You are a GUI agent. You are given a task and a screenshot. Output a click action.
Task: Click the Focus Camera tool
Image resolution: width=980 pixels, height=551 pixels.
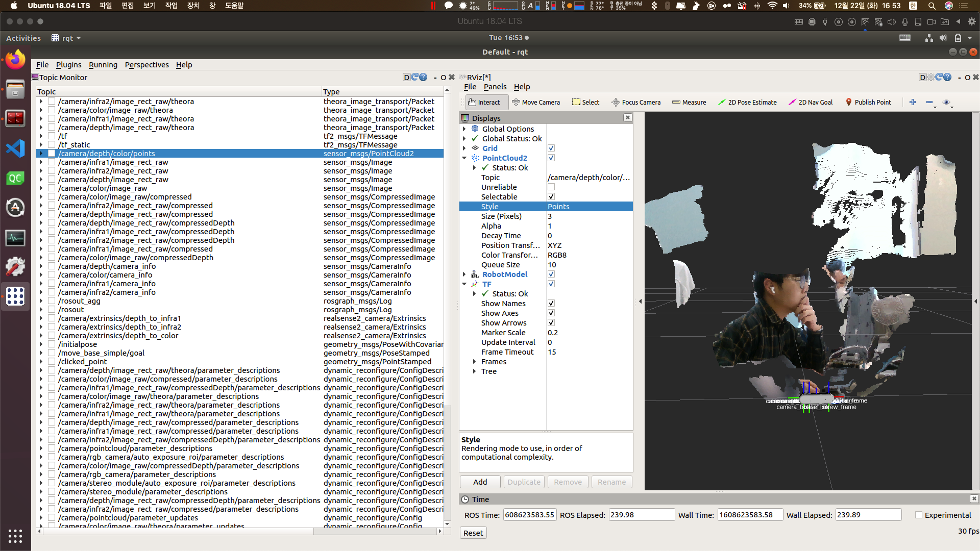636,102
